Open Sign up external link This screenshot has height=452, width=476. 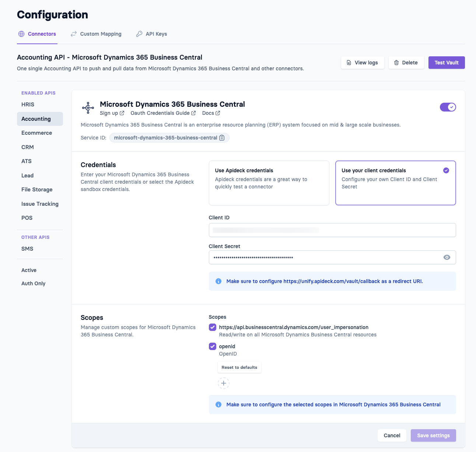coord(112,113)
